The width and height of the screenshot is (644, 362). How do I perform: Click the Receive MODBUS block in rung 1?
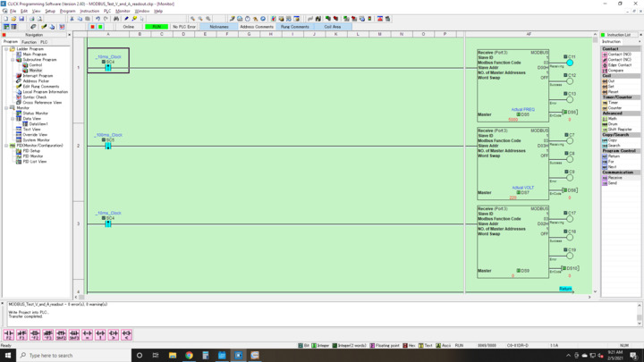point(513,86)
